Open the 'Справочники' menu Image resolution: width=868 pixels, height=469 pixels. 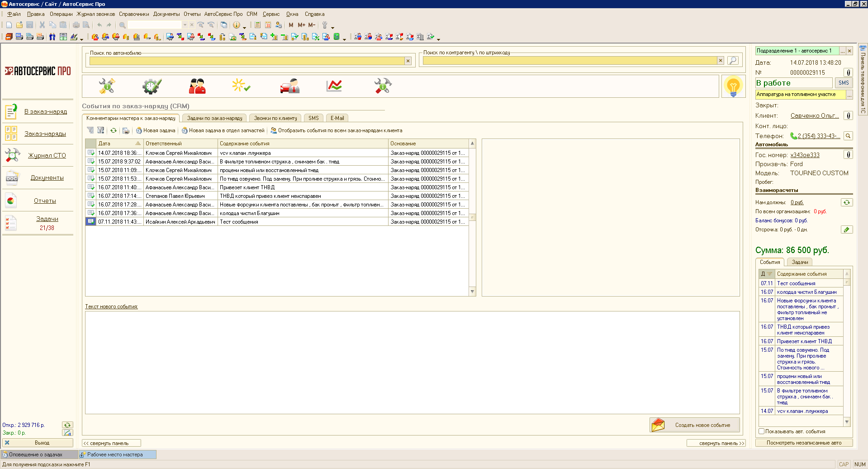tap(134, 14)
